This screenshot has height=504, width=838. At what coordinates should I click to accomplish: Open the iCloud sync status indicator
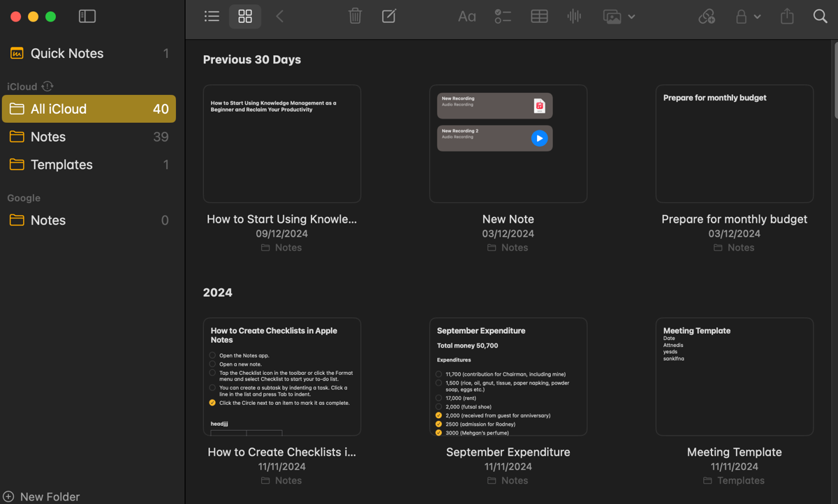[47, 86]
